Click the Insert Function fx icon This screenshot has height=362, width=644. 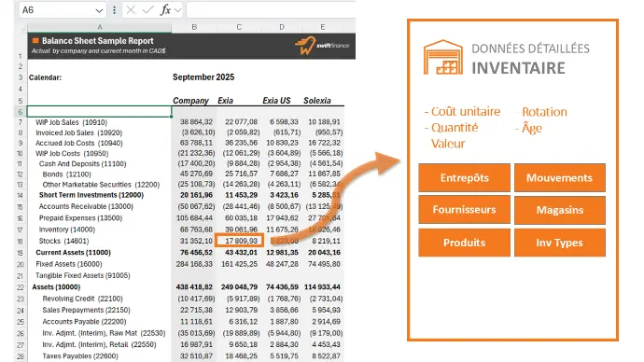pyautogui.click(x=165, y=10)
